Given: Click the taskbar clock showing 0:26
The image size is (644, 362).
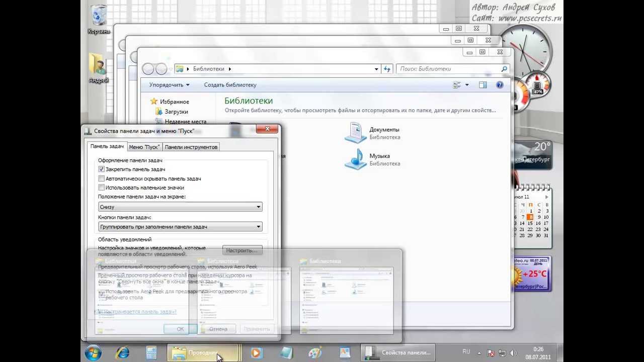Looking at the screenshot, I should tap(538, 353).
